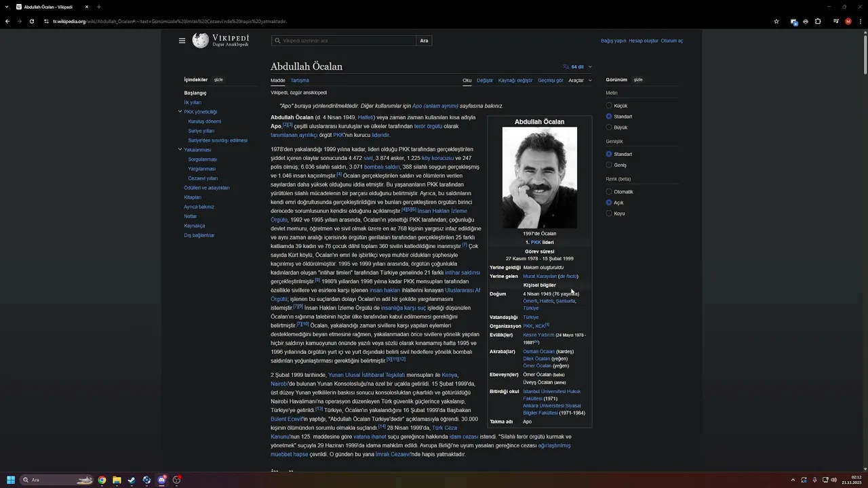Close the Abdullah Öcalan browser tab
The width and height of the screenshot is (868, 488).
tap(87, 7)
